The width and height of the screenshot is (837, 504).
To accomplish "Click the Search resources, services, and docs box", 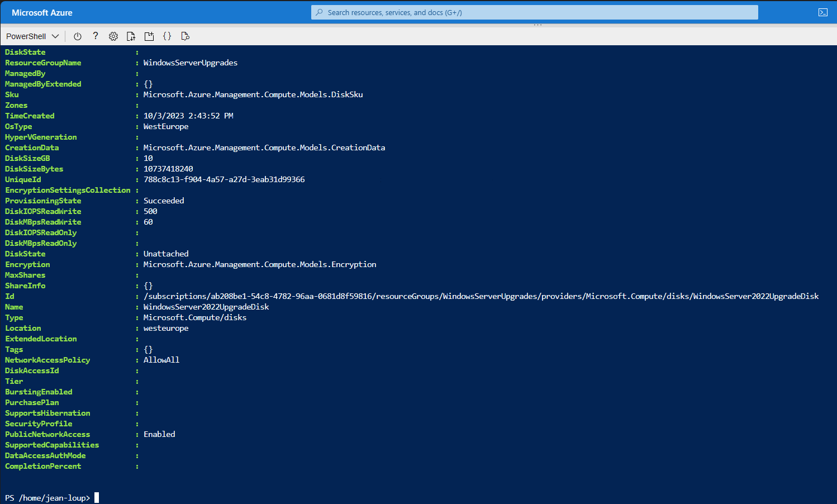I will [x=535, y=12].
